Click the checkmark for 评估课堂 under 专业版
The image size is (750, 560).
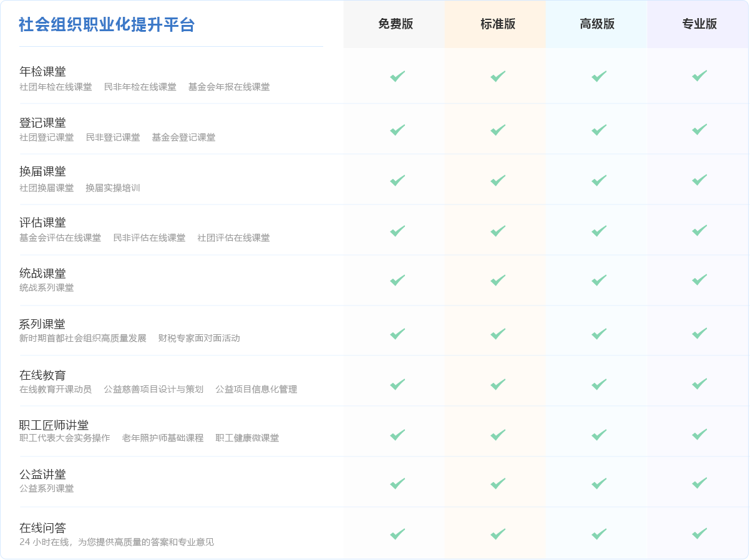[x=698, y=229]
